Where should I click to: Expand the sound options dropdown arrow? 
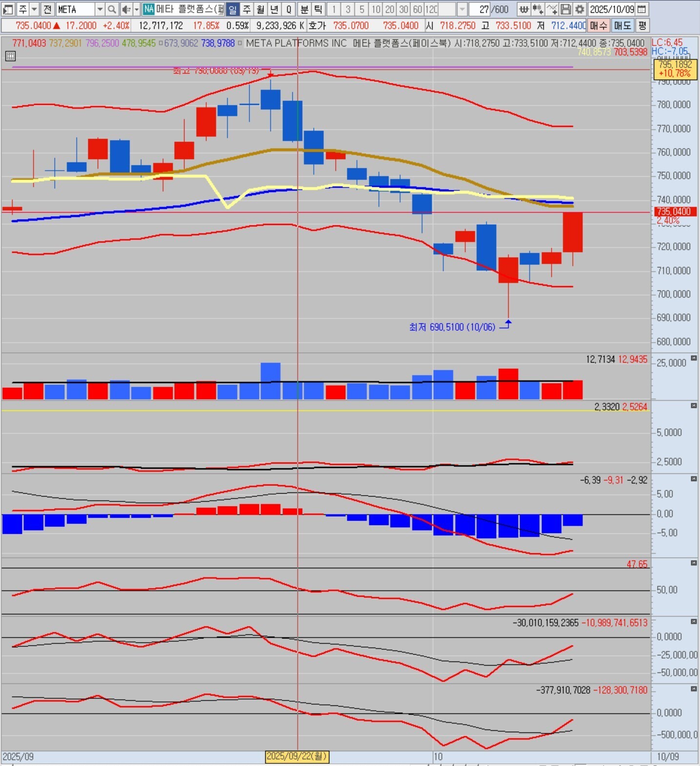(137, 9)
